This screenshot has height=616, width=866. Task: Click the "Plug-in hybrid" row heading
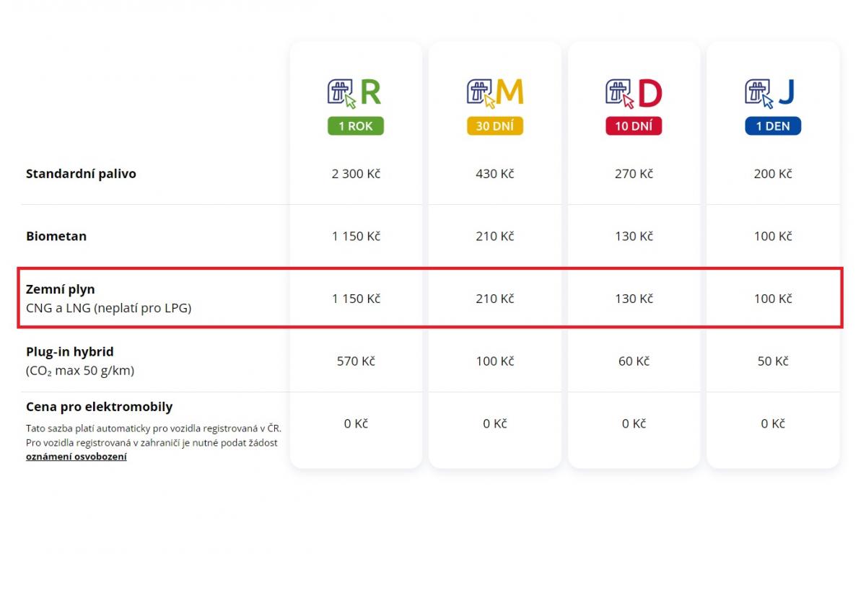(70, 352)
